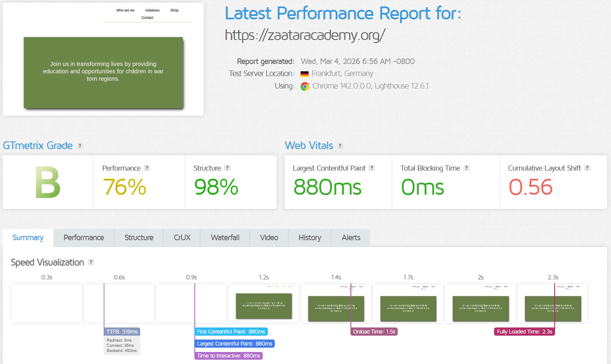Click the 0.56 Cumulative Layout Shift value
The width and height of the screenshot is (611, 364).
[x=531, y=187]
